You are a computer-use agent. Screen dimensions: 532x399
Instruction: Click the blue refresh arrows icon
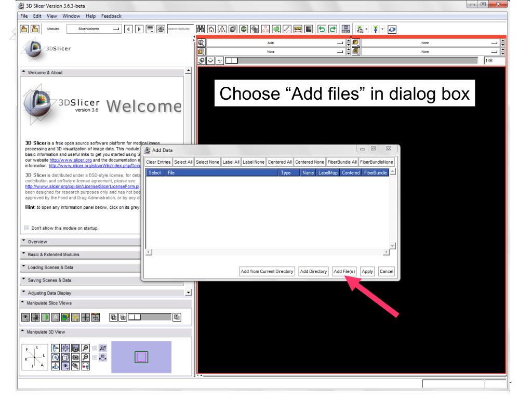tap(392, 30)
